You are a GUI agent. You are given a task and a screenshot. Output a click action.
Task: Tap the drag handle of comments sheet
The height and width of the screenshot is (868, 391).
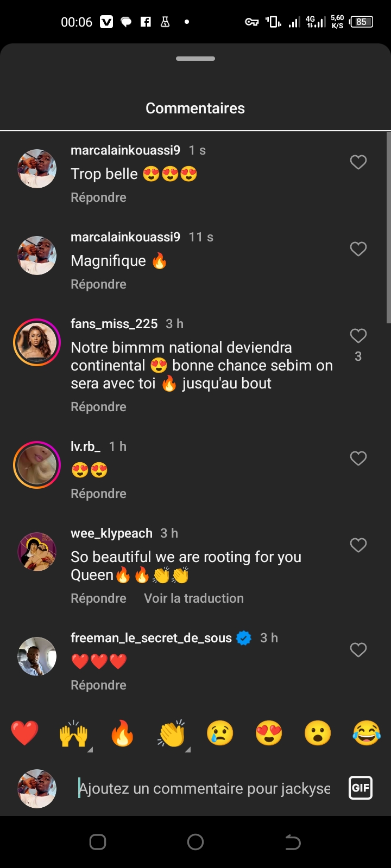pos(195,59)
